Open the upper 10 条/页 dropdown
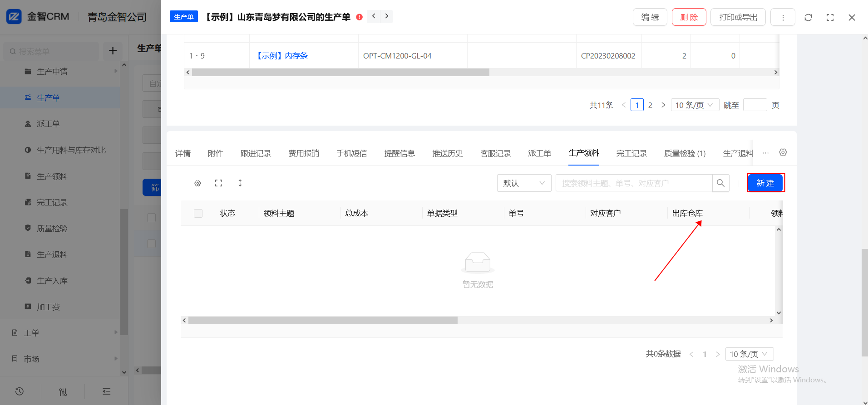 tap(695, 105)
